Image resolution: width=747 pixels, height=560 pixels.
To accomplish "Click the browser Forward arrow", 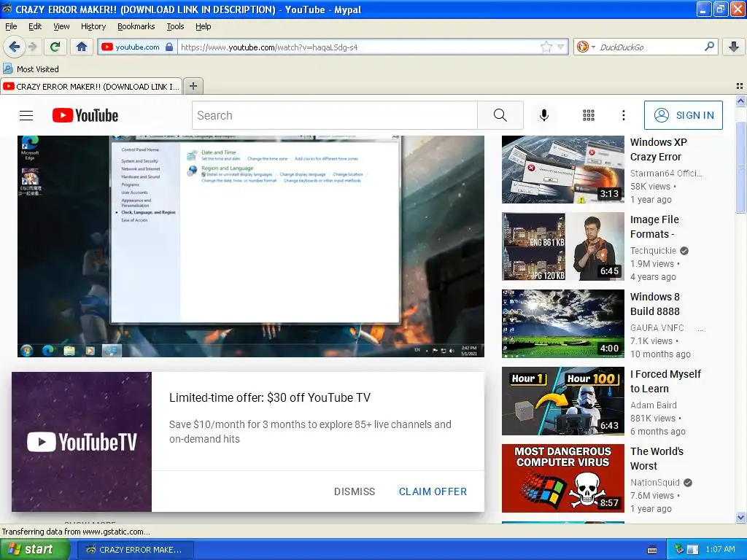I will point(32,47).
